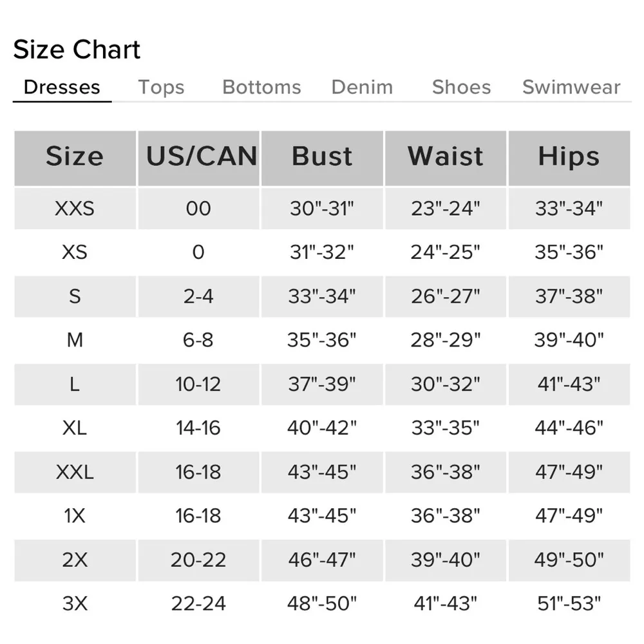The width and height of the screenshot is (644, 644).
Task: Click the US/CAN column header
Action: (199, 157)
